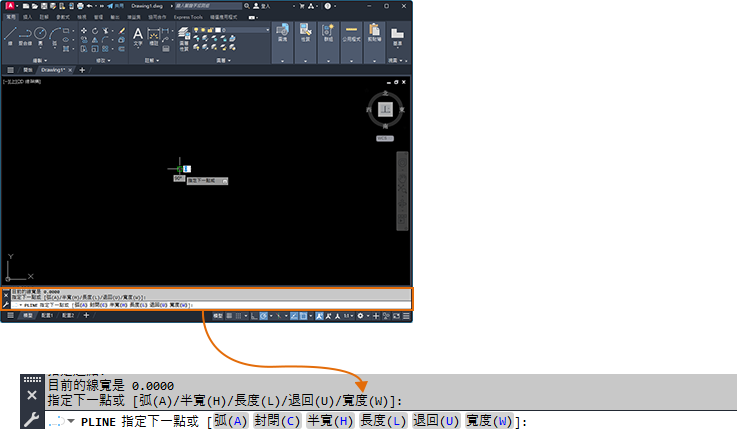Image resolution: width=737 pixels, height=429 pixels.
Task: Toggle Clean Screen in status bar
Action: point(396,316)
